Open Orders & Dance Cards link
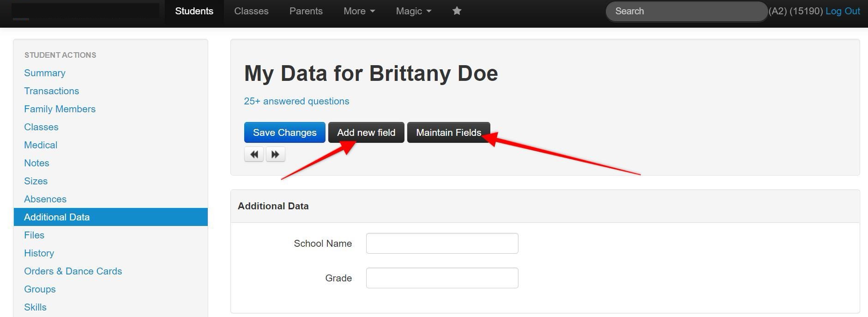The width and height of the screenshot is (868, 317). pyautogui.click(x=73, y=271)
